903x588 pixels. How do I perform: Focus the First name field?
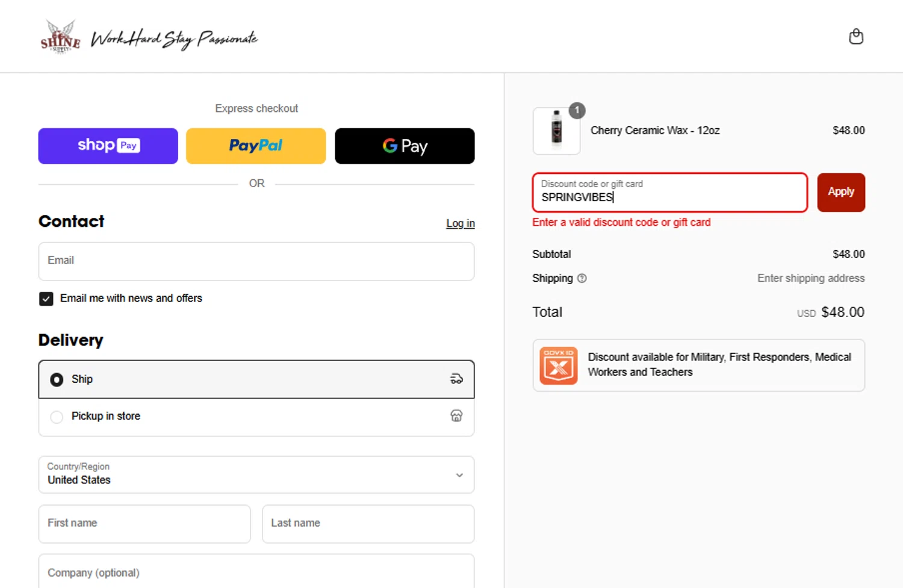click(144, 524)
